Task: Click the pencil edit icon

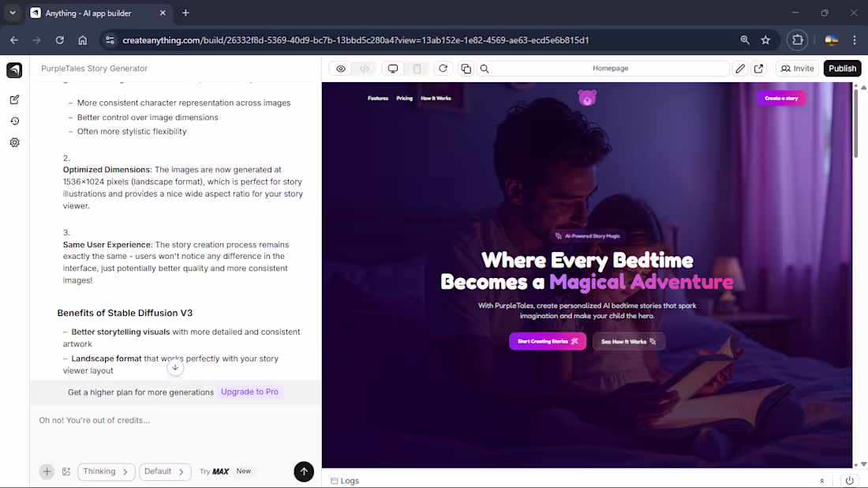Action: point(740,69)
